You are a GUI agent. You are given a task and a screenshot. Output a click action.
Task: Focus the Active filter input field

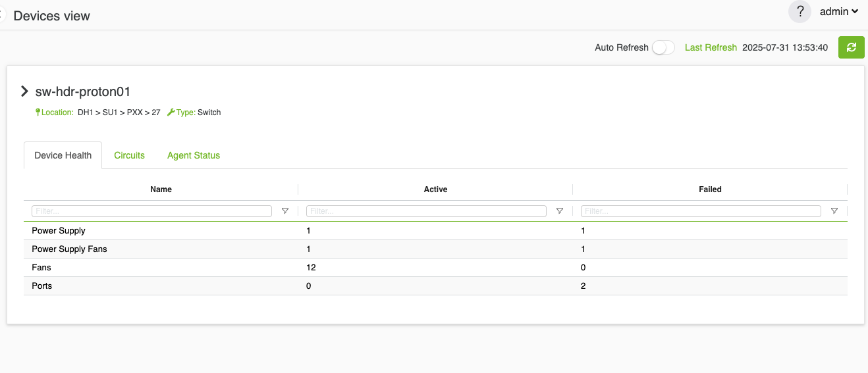tap(426, 211)
